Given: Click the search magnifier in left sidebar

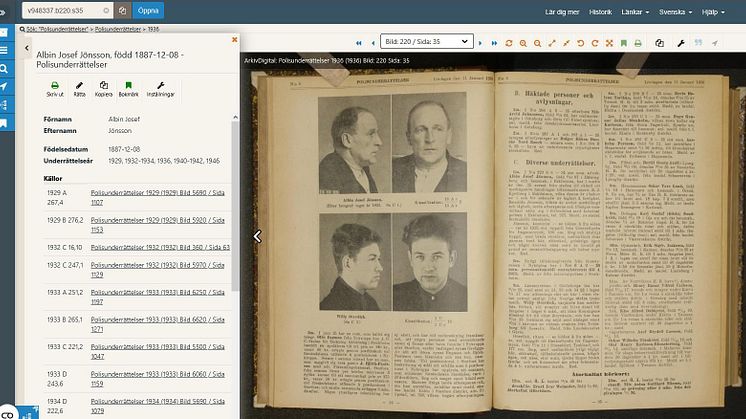Looking at the screenshot, I should pos(5,68).
